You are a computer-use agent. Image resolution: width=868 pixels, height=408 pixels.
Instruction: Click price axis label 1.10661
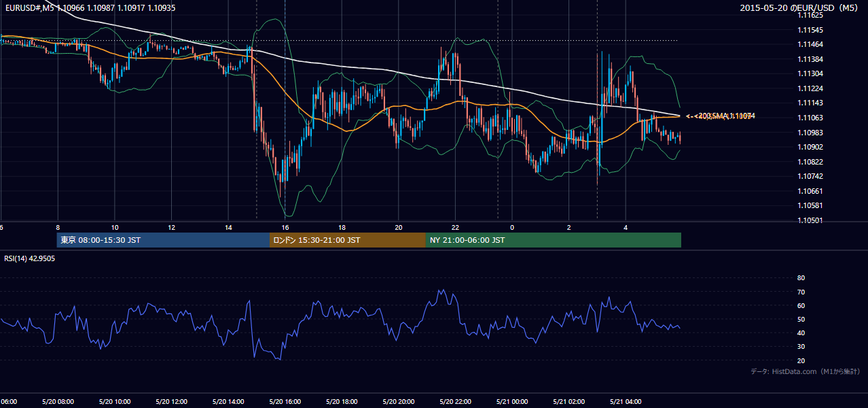tap(810, 191)
